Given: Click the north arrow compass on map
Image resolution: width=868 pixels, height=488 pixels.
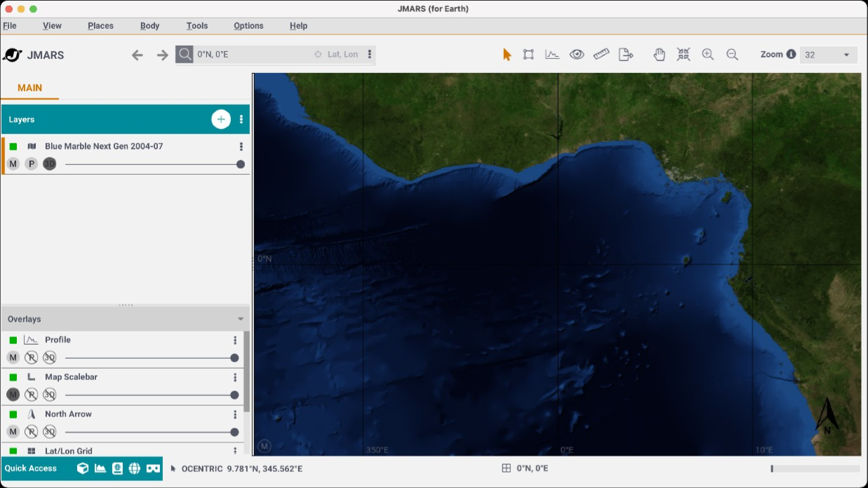Looking at the screenshot, I should click(827, 416).
